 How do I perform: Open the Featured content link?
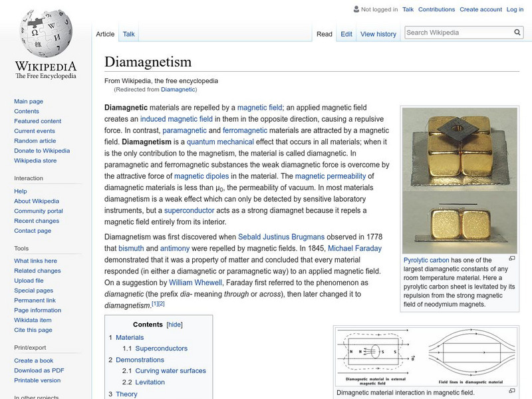pyautogui.click(x=38, y=121)
